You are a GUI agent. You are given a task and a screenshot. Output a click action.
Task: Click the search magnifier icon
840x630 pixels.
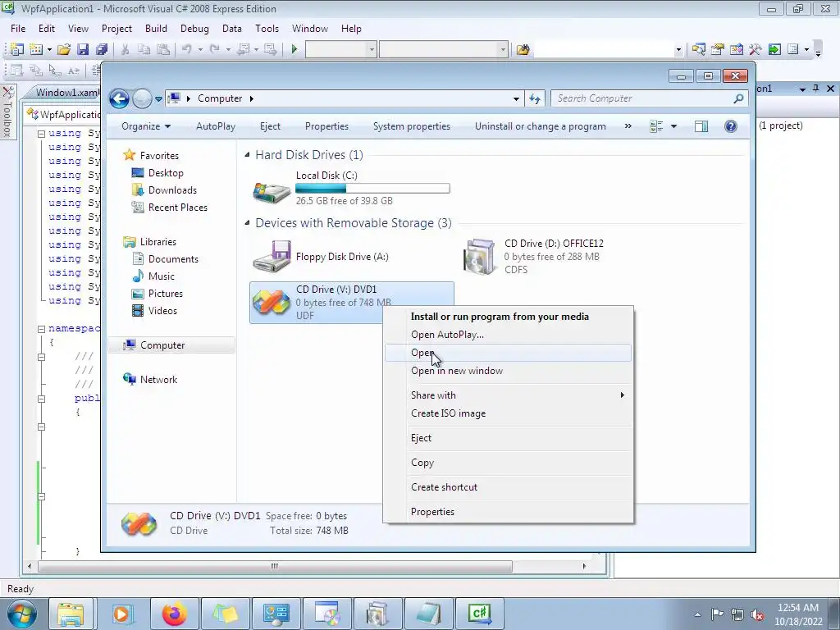pos(739,98)
